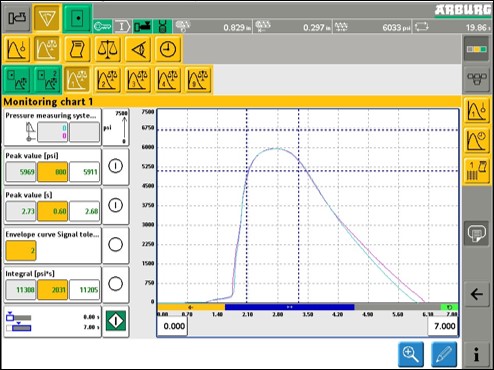Click the yellow segment of time bar
494x370 pixels.
point(191,307)
